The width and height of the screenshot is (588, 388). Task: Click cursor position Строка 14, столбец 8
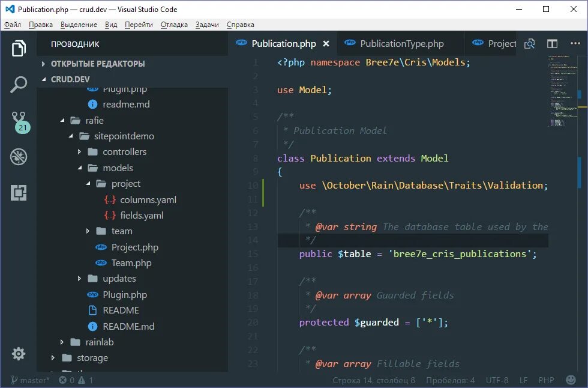click(373, 380)
